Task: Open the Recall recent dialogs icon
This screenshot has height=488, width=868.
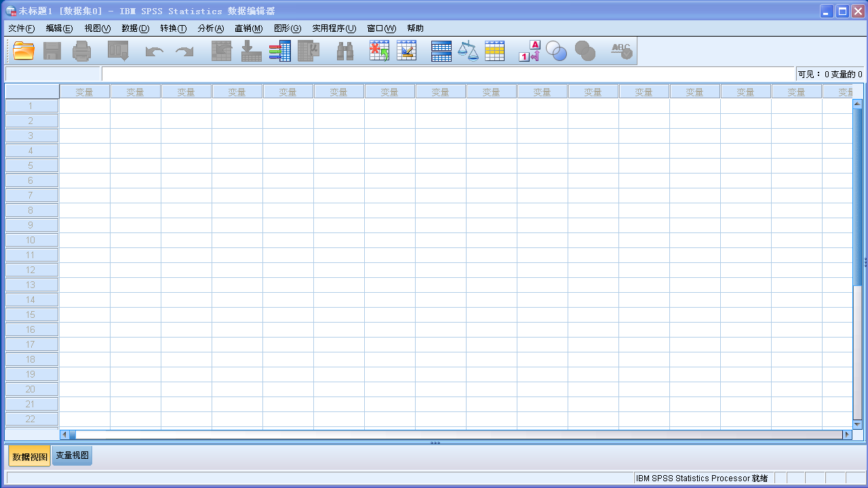Action: [119, 51]
